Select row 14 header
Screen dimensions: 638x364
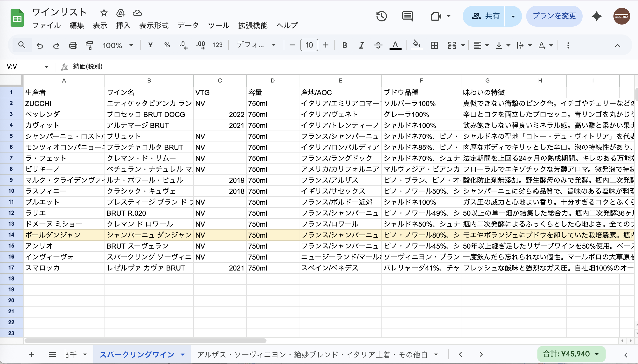[x=11, y=235]
